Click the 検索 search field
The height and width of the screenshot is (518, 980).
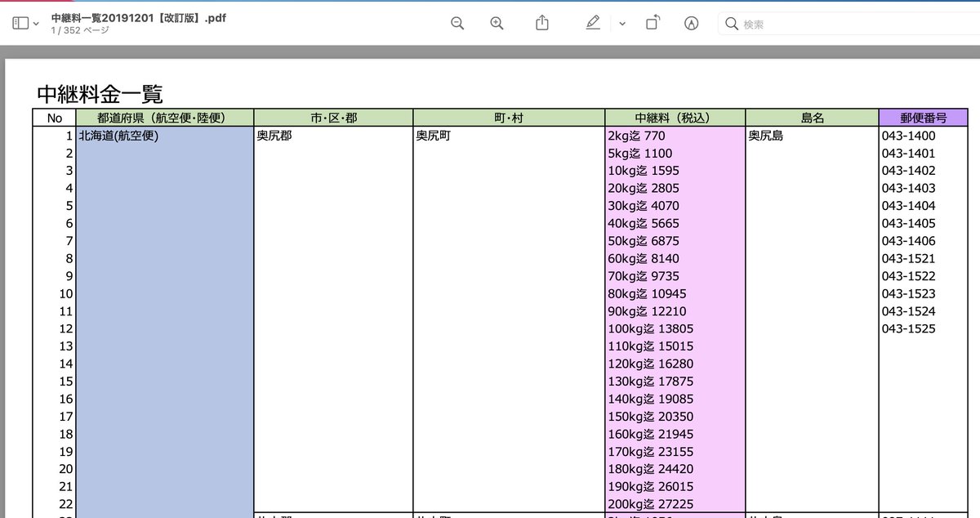point(849,24)
